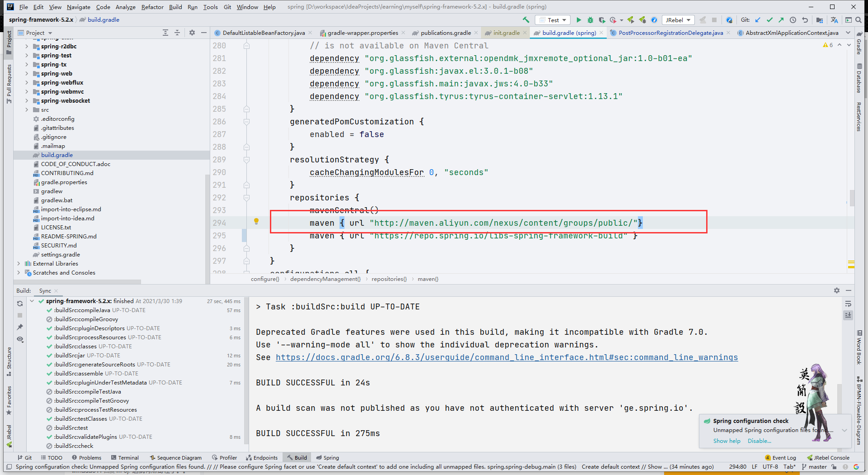868x475 pixels.
Task: Expand the spring-web folder in Project tree
Action: pos(27,73)
